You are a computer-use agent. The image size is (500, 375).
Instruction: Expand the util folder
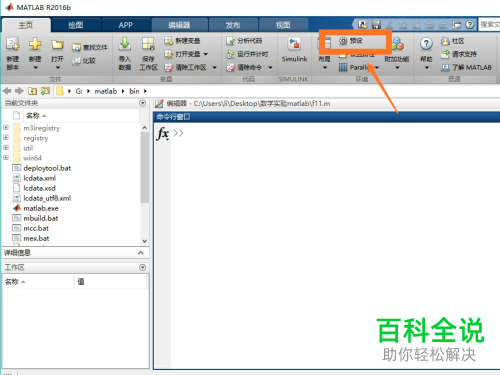(x=6, y=148)
